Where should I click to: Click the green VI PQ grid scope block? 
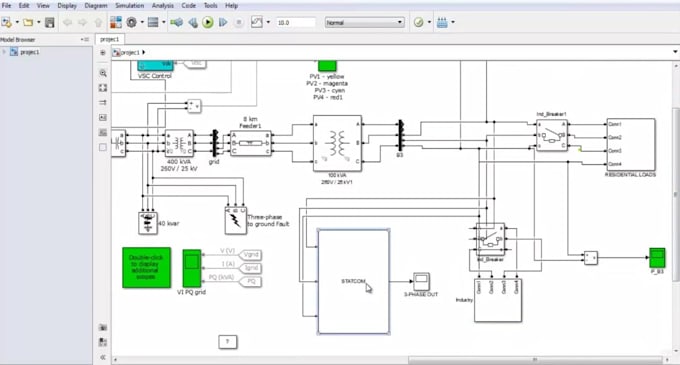pos(192,268)
